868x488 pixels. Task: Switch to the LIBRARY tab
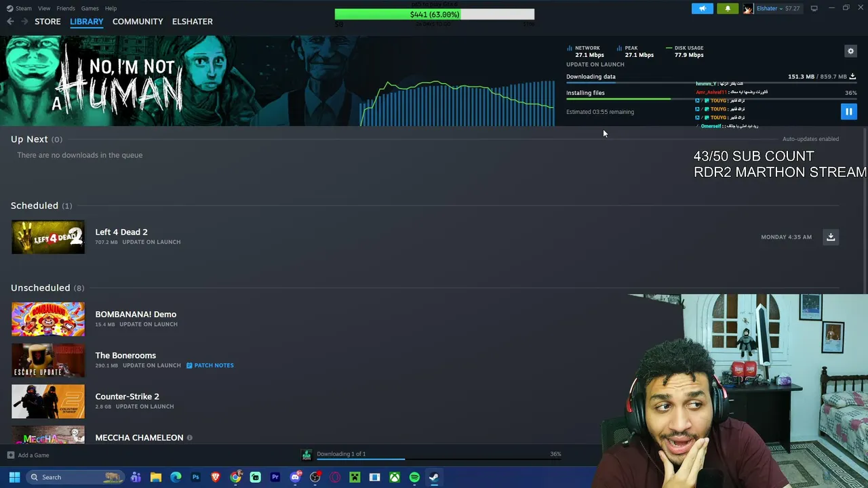tap(87, 22)
